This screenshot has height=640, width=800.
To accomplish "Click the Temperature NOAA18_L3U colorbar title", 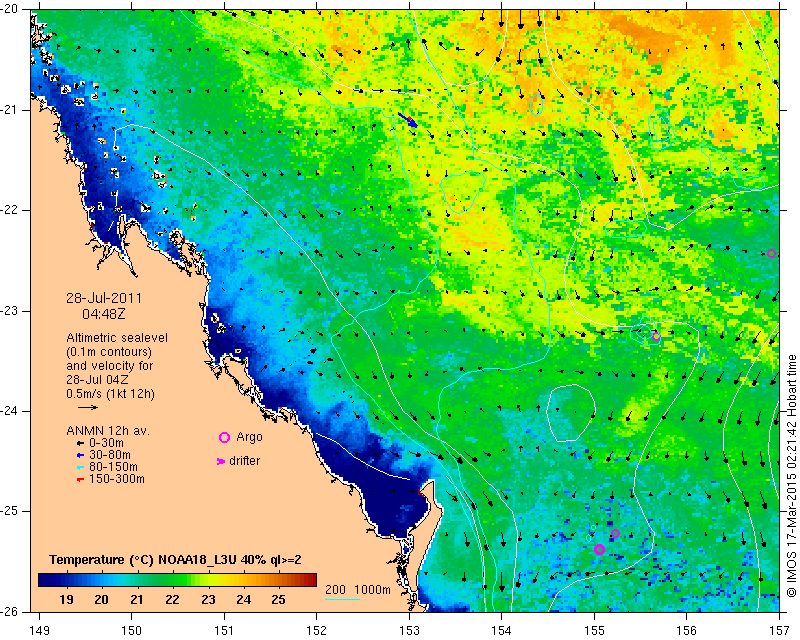I will point(175,560).
